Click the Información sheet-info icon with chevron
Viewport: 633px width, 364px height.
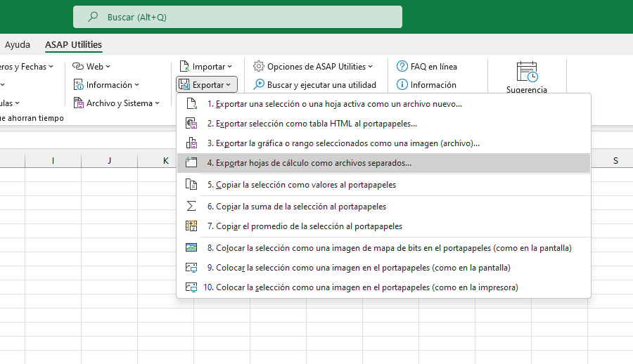tap(78, 85)
